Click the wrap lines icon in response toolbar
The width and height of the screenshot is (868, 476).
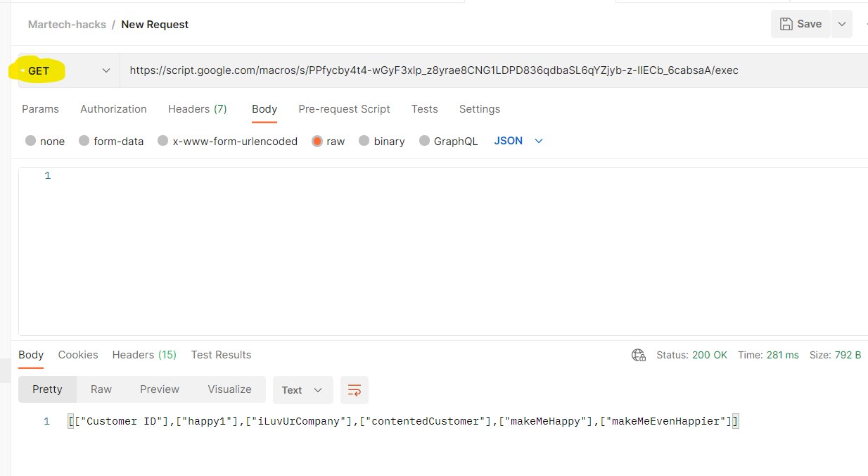tap(355, 389)
